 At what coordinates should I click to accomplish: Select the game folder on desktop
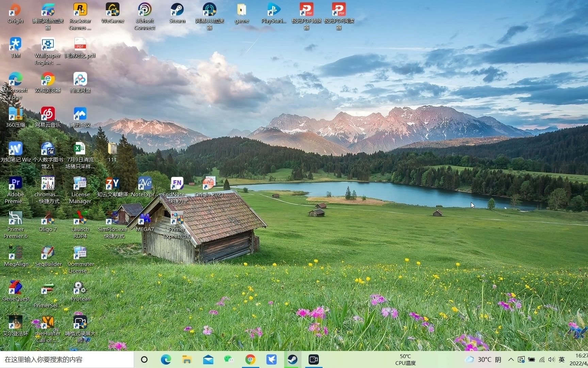242,14
